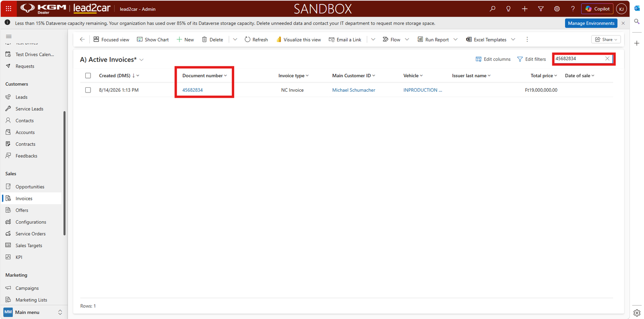Image resolution: width=644 pixels, height=319 pixels.
Task: Click the search magnifier in header
Action: 492,8
